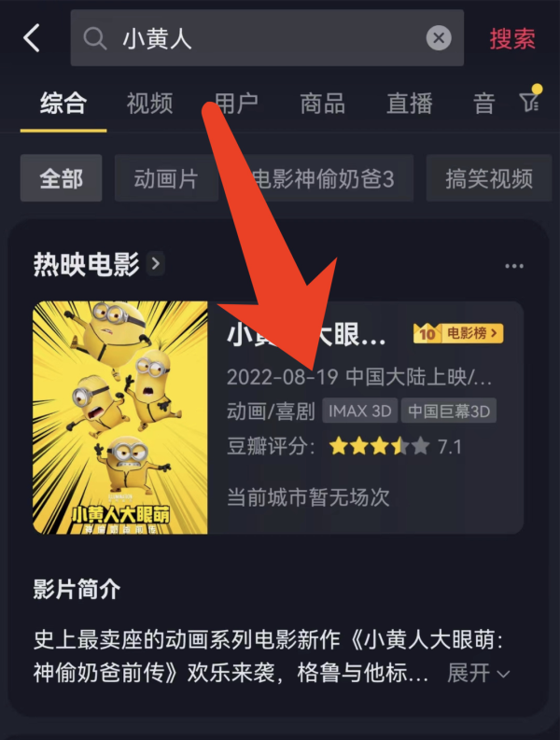Choose the 搞笑视频 filter chip
This screenshot has width=560, height=740.
pyautogui.click(x=489, y=178)
